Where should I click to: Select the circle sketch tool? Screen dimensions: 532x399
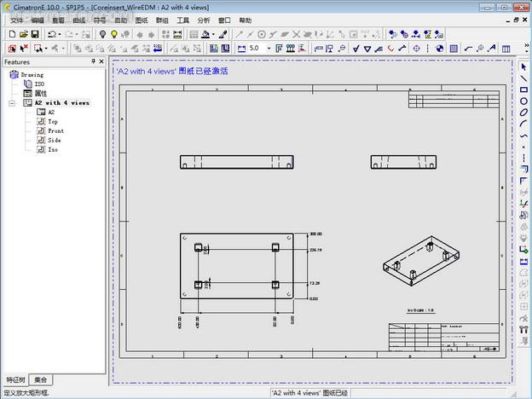[x=523, y=101]
